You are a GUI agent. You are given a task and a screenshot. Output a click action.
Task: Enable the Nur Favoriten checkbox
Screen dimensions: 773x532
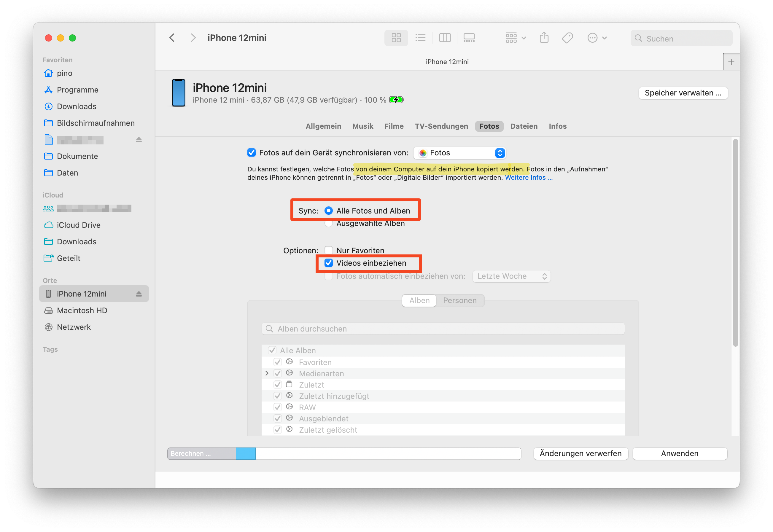pyautogui.click(x=329, y=250)
